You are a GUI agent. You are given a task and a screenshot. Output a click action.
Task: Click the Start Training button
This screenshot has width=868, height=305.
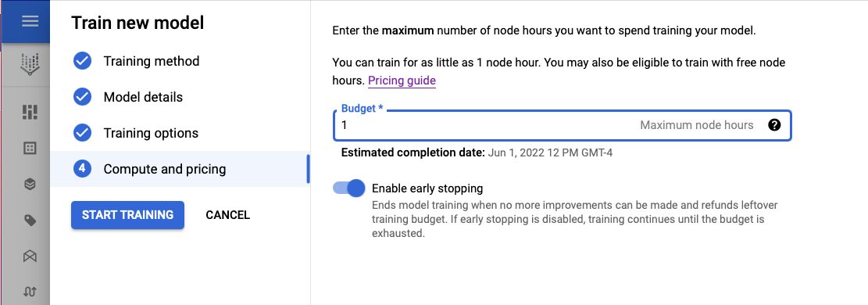click(x=127, y=214)
